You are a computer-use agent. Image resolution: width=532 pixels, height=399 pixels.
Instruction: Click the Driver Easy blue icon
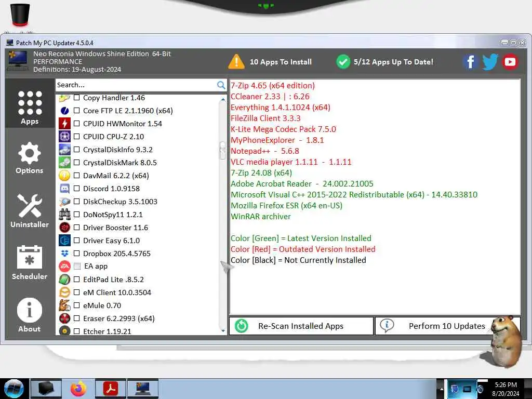64,241
